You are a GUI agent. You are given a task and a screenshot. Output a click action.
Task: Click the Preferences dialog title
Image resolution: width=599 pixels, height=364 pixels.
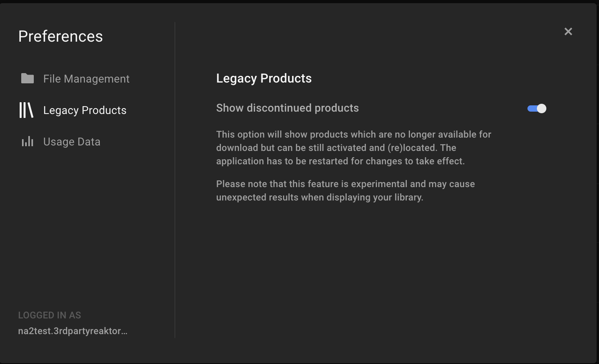point(61,36)
